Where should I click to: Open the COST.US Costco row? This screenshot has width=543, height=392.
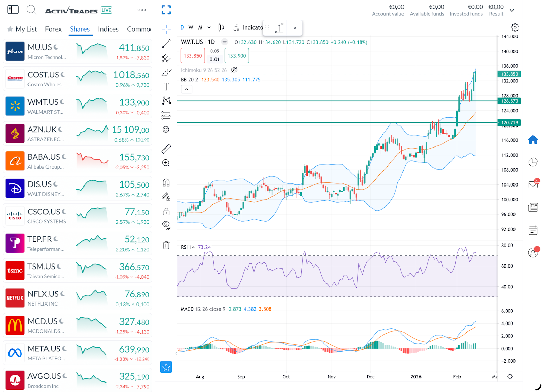[77, 79]
